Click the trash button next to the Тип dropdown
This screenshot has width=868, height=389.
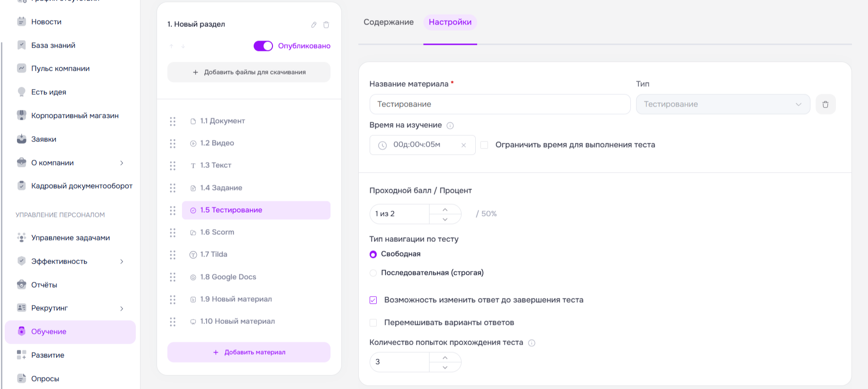825,104
